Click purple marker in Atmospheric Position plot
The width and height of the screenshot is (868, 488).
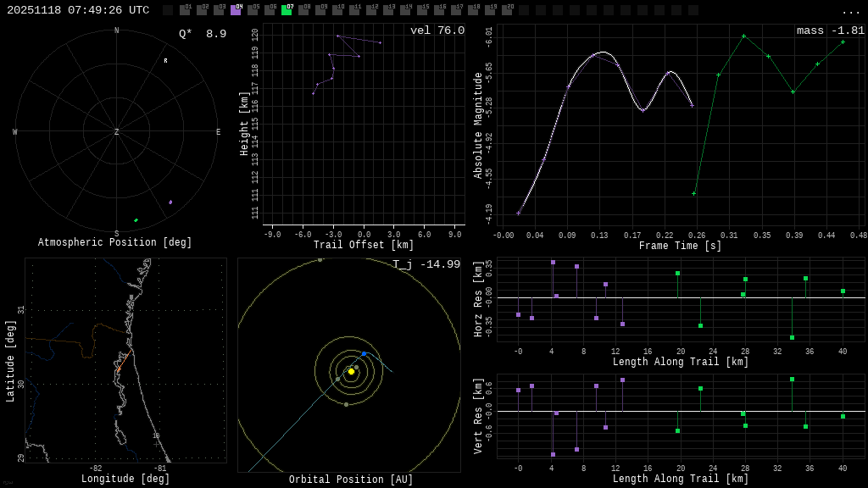[170, 202]
